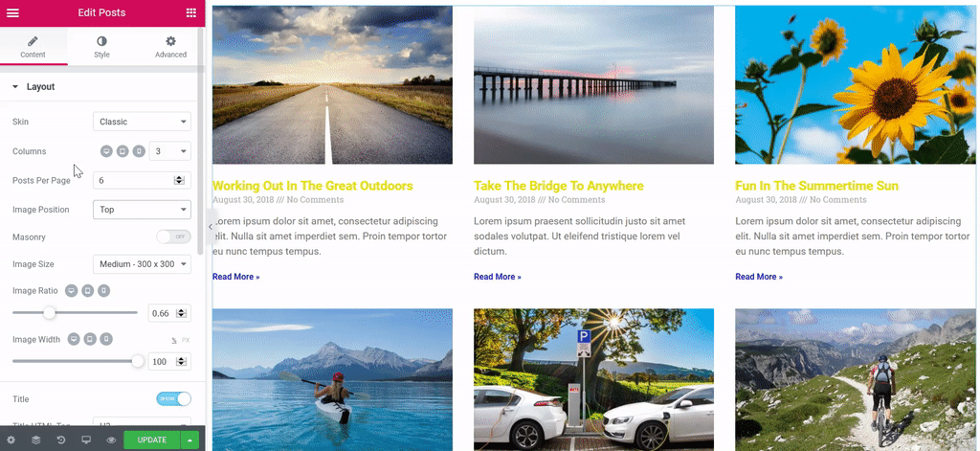Preview changes with the eye icon
The width and height of the screenshot is (980, 451).
click(x=111, y=440)
